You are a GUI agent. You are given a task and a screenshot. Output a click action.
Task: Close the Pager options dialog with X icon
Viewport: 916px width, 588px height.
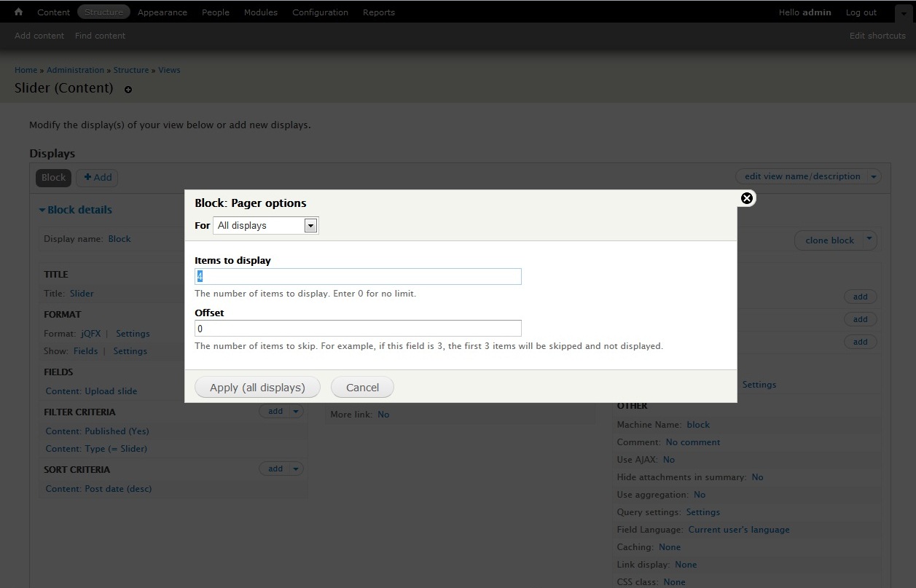746,198
